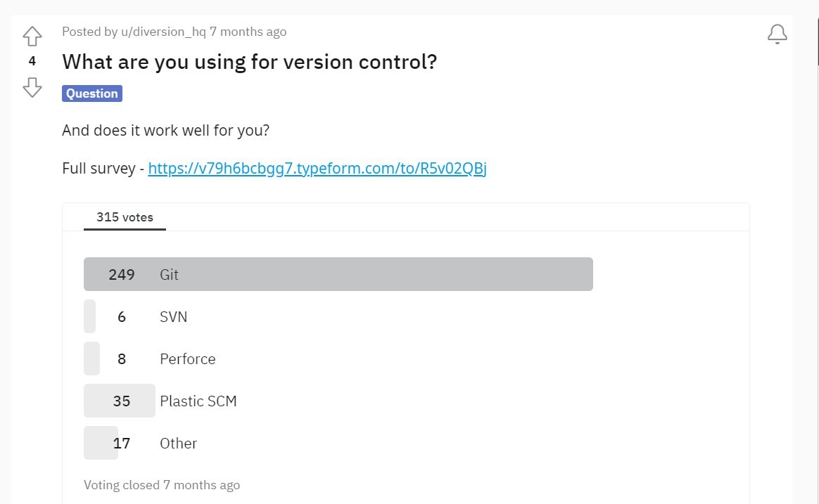The width and height of the screenshot is (819, 504).
Task: Click the 35 votes count for Plastic SCM
Action: (122, 401)
